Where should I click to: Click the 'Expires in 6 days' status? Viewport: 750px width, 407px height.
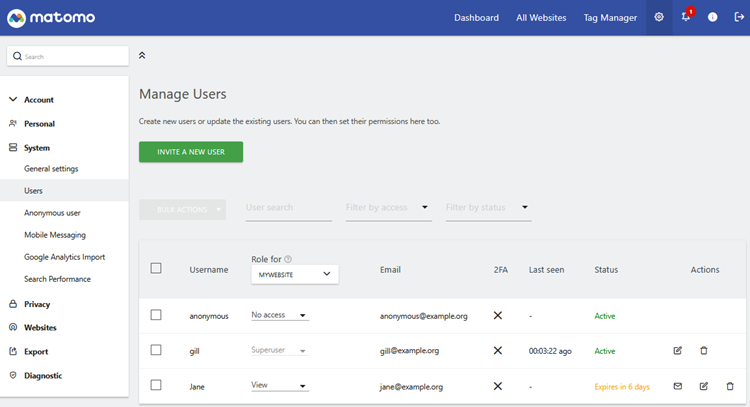point(622,386)
